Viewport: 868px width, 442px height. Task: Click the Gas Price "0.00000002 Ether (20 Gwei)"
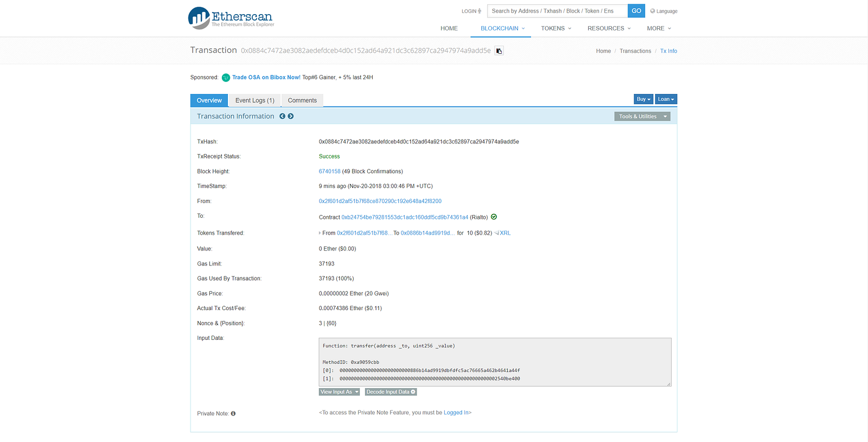coord(354,294)
